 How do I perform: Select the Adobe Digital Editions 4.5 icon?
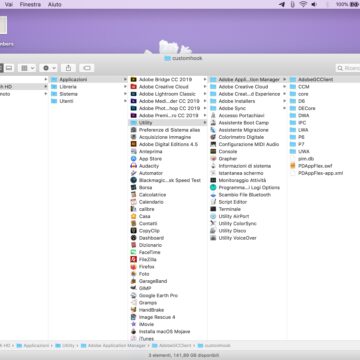(133, 144)
